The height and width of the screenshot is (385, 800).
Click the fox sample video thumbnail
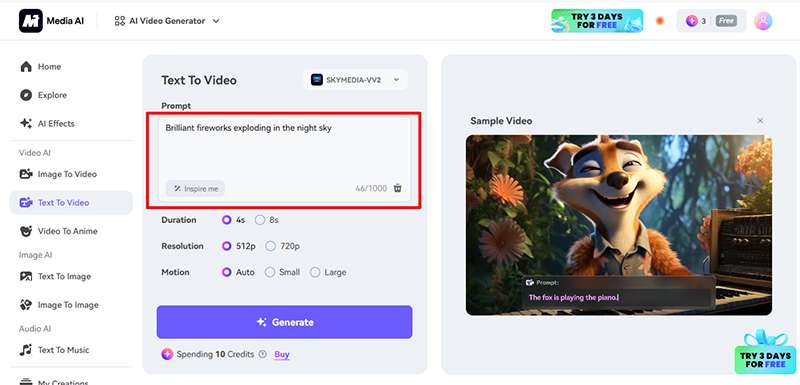point(619,225)
